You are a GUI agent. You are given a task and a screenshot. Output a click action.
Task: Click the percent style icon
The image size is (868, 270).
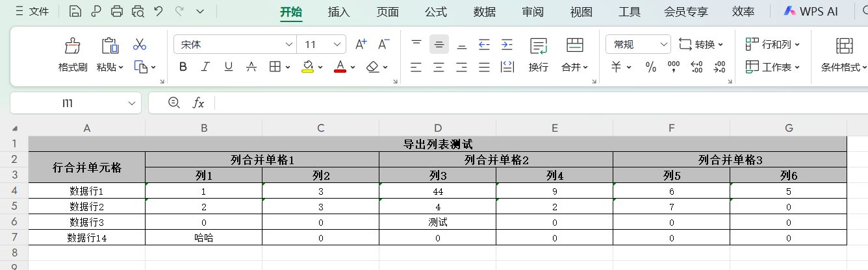coord(650,67)
